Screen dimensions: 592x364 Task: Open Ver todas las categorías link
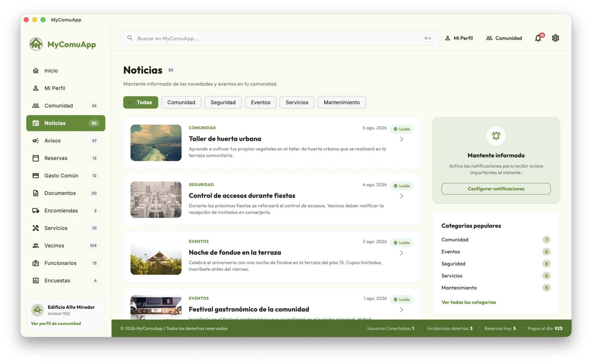click(x=469, y=302)
